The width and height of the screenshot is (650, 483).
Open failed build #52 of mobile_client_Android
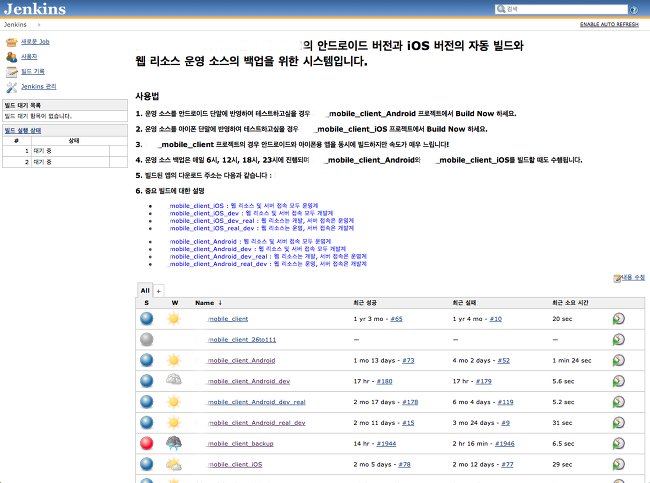click(504, 360)
